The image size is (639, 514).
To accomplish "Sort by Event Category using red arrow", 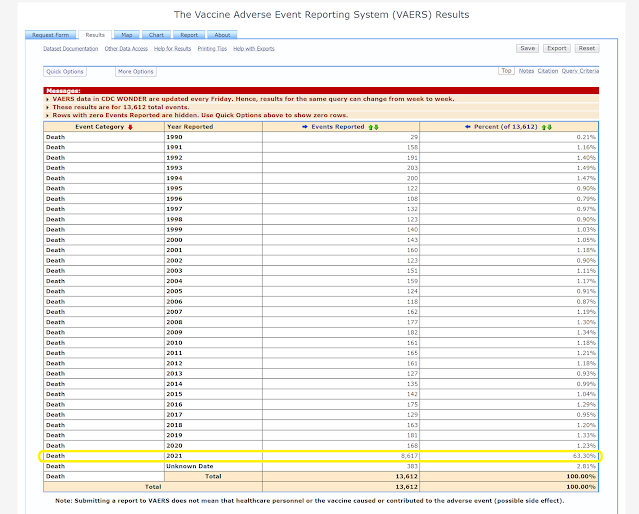I will coord(130,127).
